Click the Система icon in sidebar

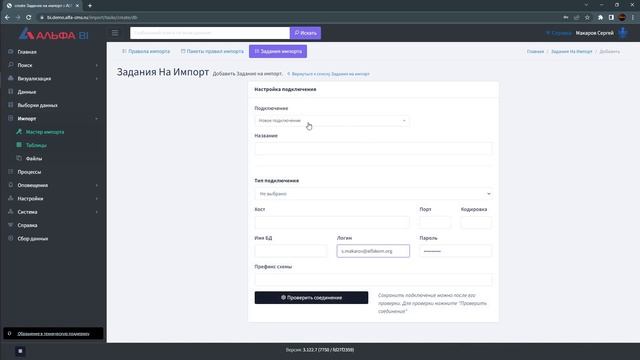tap(11, 212)
